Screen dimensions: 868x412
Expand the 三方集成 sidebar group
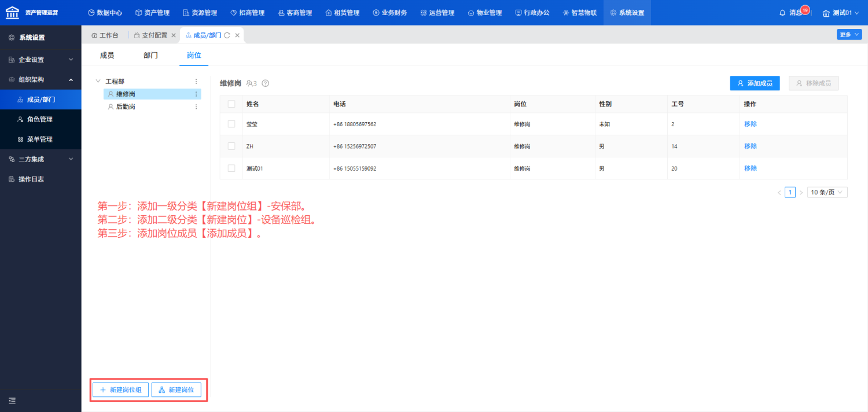(x=41, y=159)
